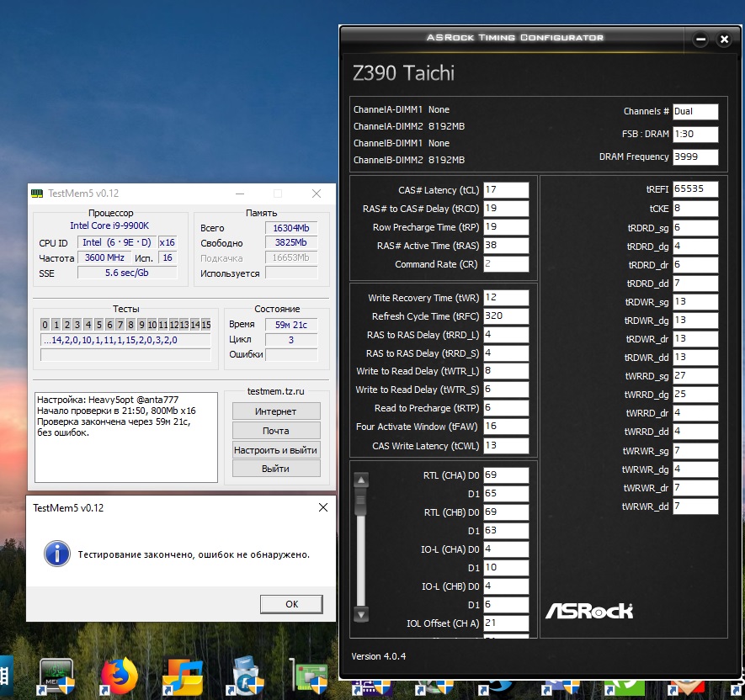
Task: Click the FSB : DRAM ratio field
Action: click(x=695, y=134)
